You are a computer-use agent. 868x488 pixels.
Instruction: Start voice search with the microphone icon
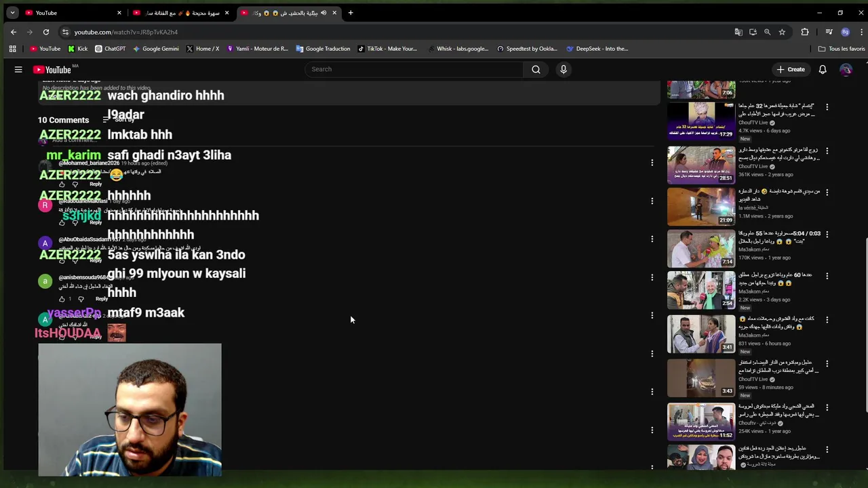[564, 69]
